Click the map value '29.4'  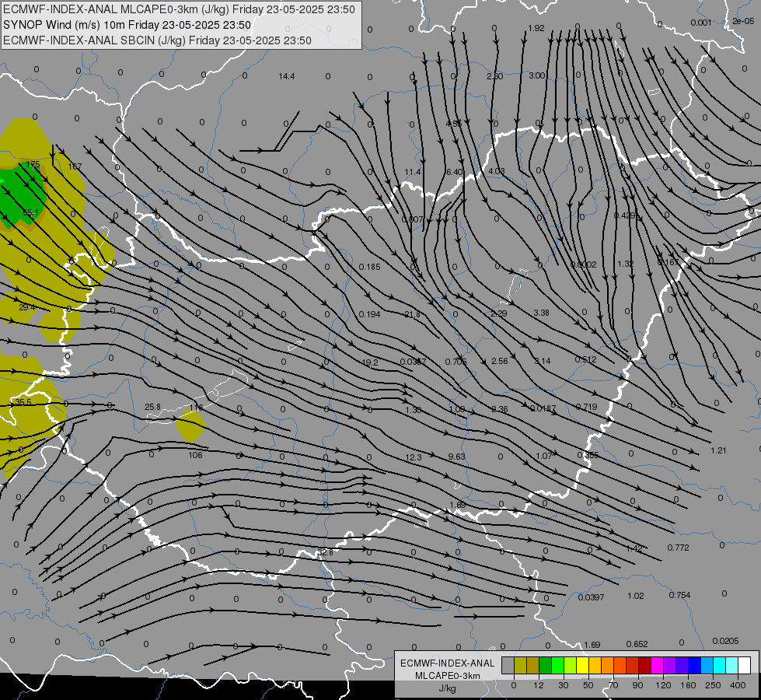[x=27, y=307]
